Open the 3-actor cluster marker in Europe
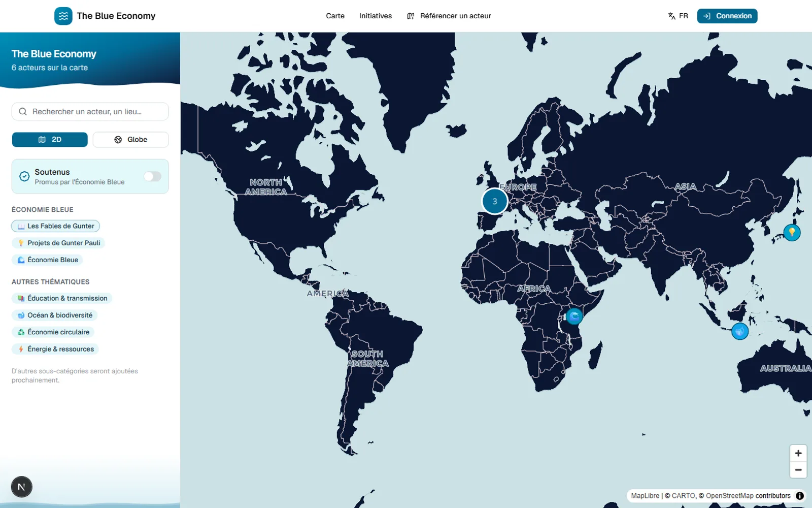Viewport: 812px width, 508px height. pos(495,201)
